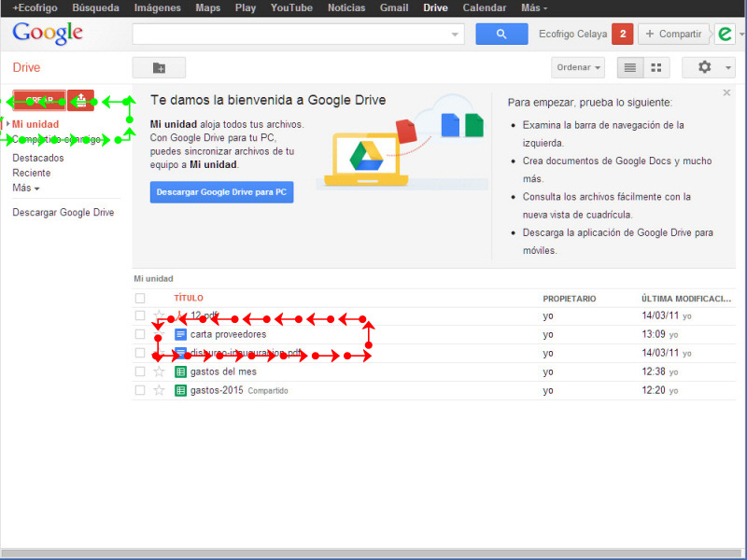
Task: Open the file gastos del mes
Action: (223, 371)
